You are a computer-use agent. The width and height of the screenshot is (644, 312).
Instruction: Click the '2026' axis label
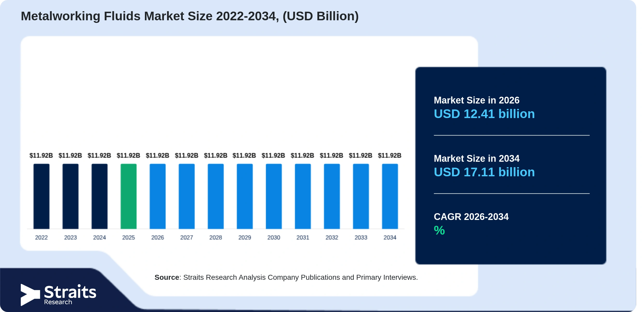[158, 237]
